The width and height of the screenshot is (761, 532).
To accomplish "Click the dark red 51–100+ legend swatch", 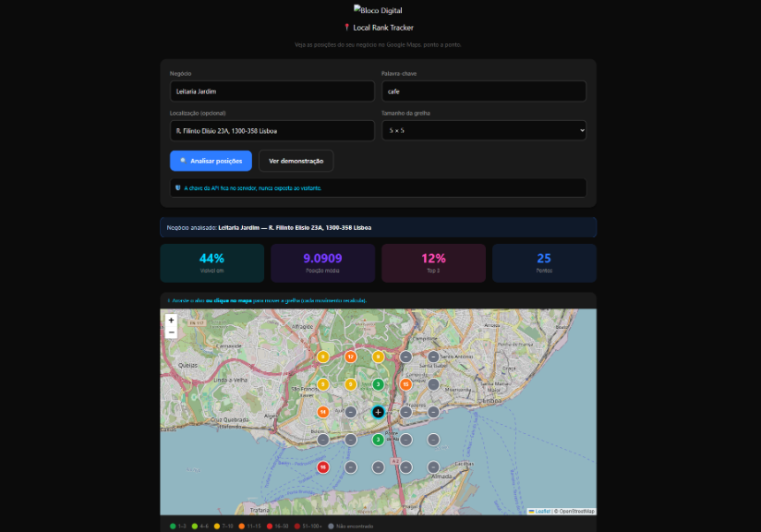I will pos(297,526).
